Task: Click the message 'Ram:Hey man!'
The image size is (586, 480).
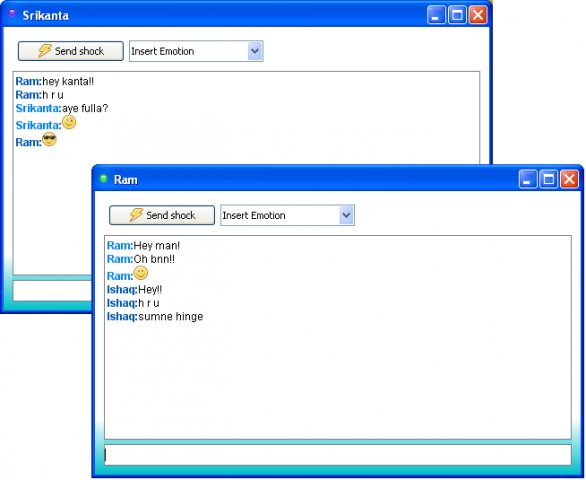Action: 143,246
